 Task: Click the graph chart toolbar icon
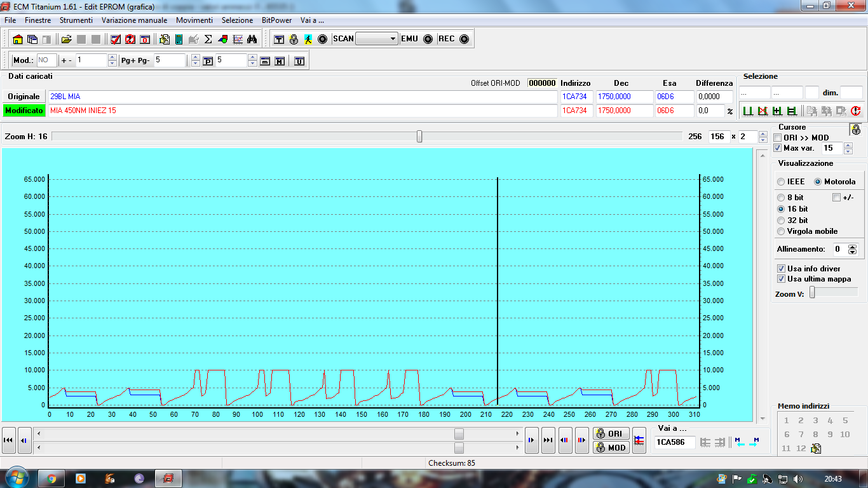(238, 39)
